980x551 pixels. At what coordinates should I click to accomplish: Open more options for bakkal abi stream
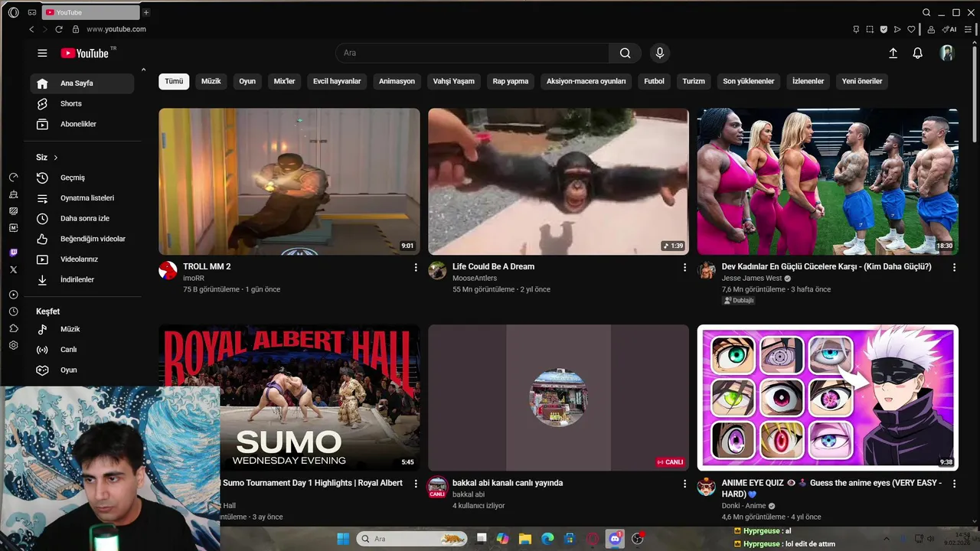pyautogui.click(x=684, y=484)
